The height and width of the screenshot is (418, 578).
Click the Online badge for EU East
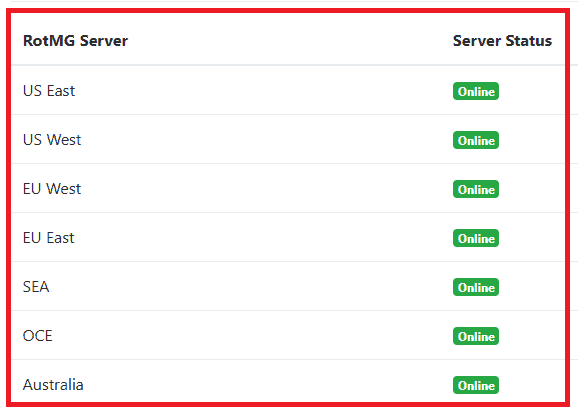[x=476, y=238]
